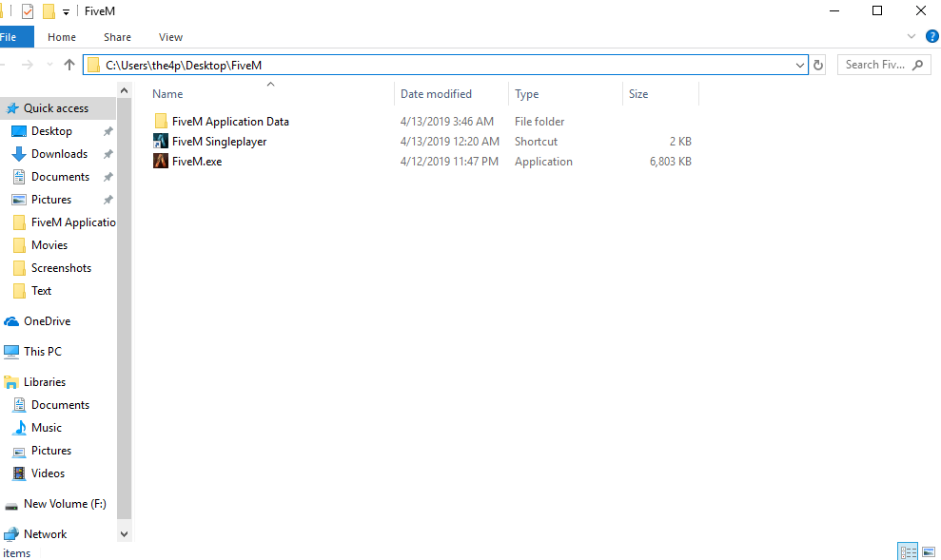941x560 pixels.
Task: Open Pictures under Libraries
Action: pos(51,451)
